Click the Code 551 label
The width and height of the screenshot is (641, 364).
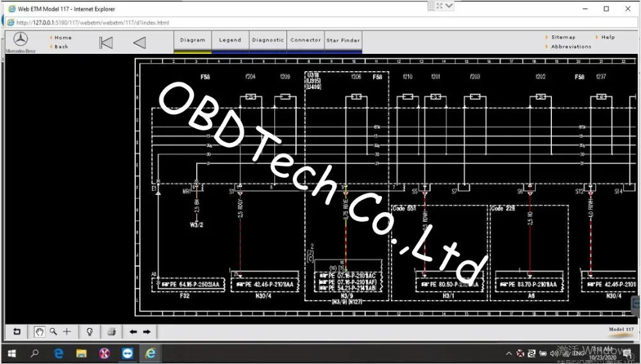point(404,209)
